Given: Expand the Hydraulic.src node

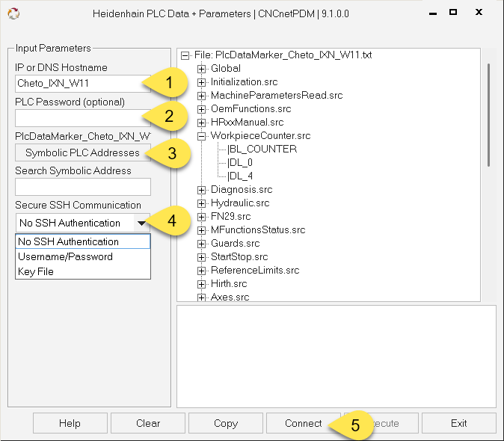Looking at the screenshot, I should tap(202, 203).
